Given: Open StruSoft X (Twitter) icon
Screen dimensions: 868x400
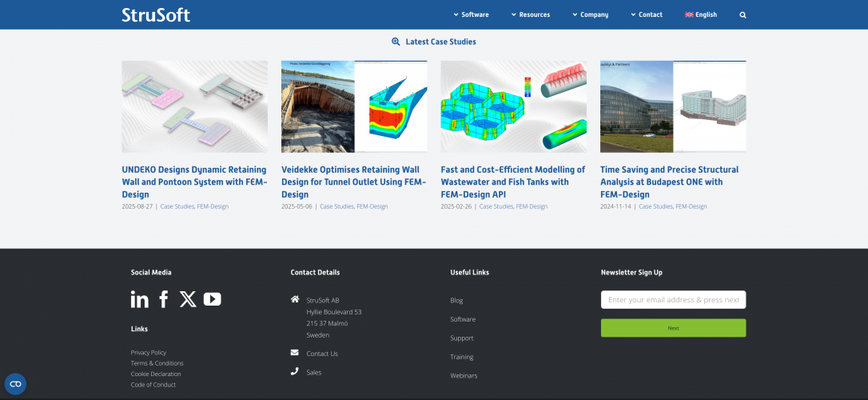Looking at the screenshot, I should pos(188,299).
